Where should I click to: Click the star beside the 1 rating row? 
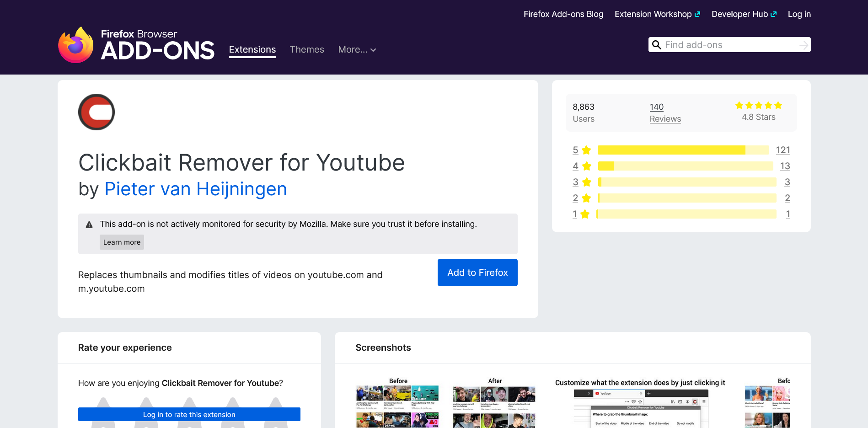(x=585, y=214)
